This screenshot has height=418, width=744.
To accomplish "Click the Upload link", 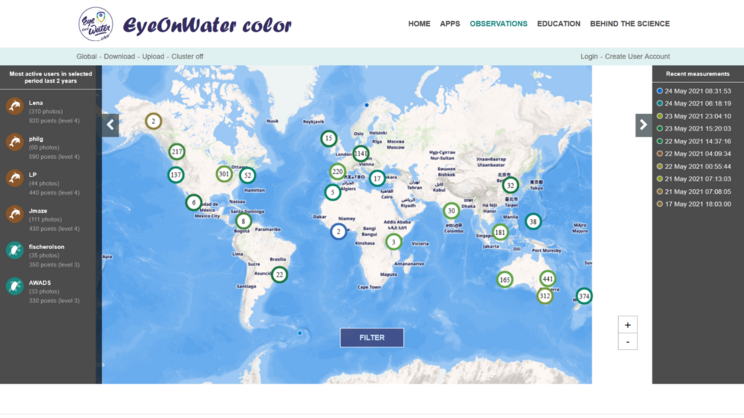I will point(153,56).
